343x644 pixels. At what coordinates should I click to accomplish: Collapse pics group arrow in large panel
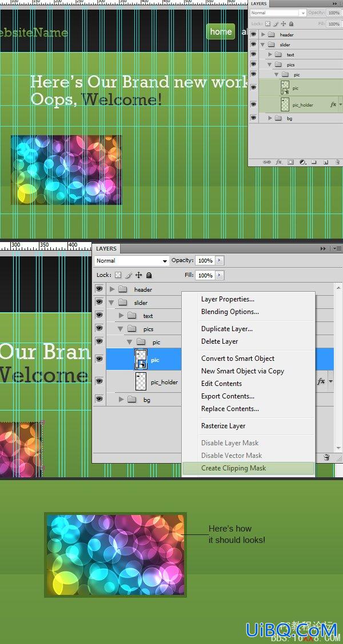[121, 329]
